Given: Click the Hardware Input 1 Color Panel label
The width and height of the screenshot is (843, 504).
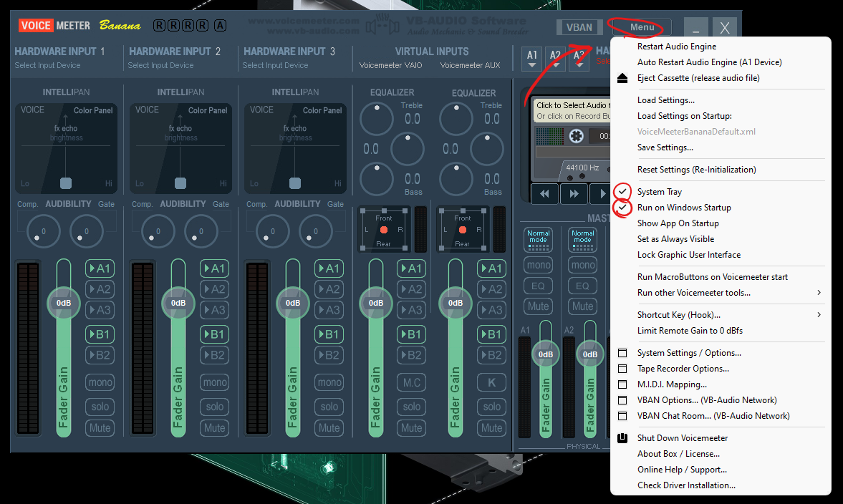Looking at the screenshot, I should point(93,111).
